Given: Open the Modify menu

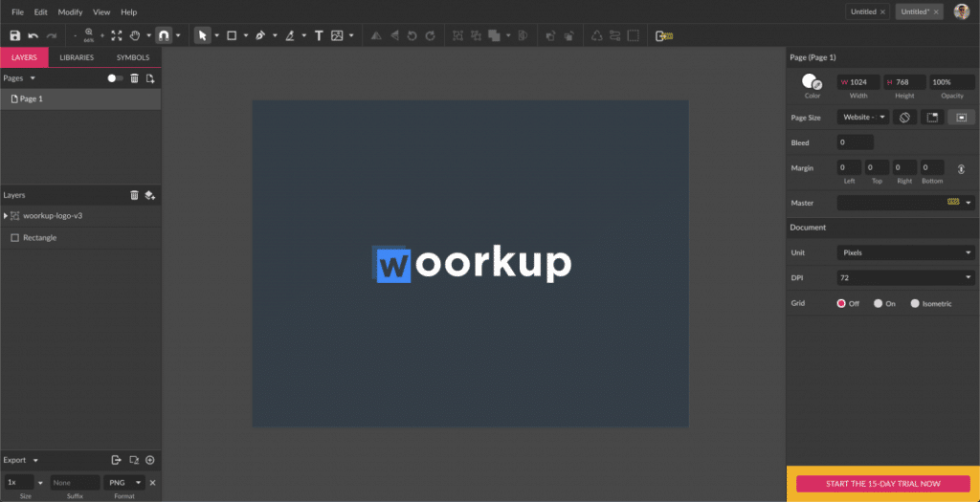Looking at the screenshot, I should point(70,11).
